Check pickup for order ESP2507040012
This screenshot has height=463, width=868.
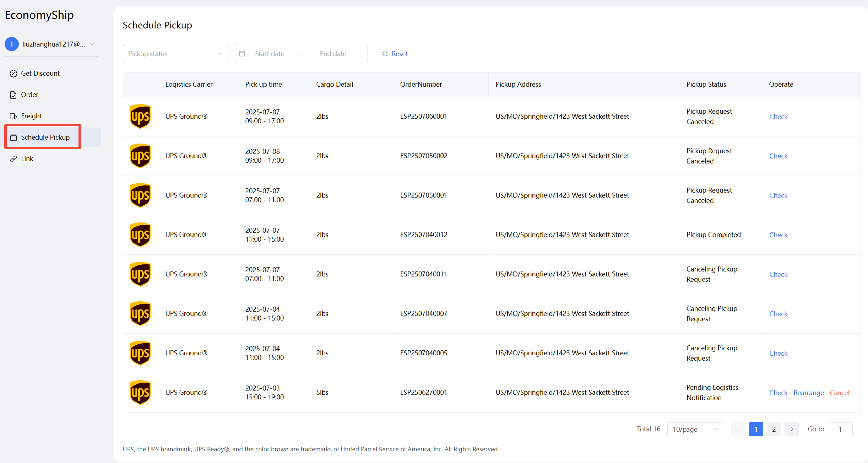[778, 235]
